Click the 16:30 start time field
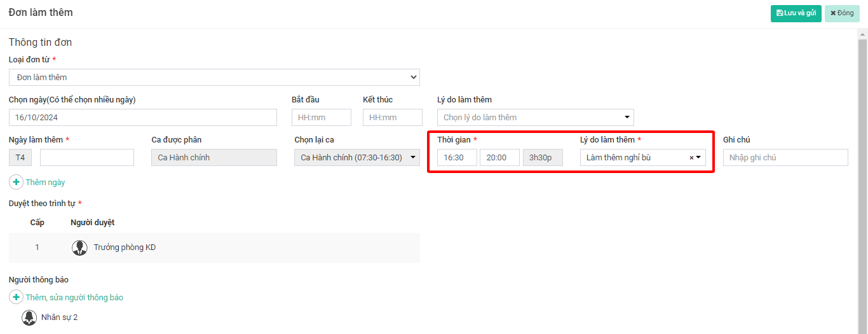868x334 pixels. pos(456,158)
